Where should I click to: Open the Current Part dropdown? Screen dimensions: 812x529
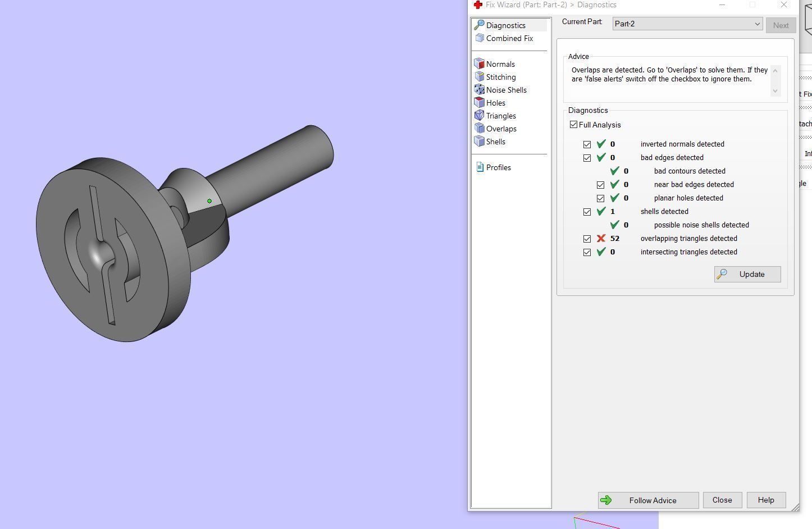click(x=687, y=24)
